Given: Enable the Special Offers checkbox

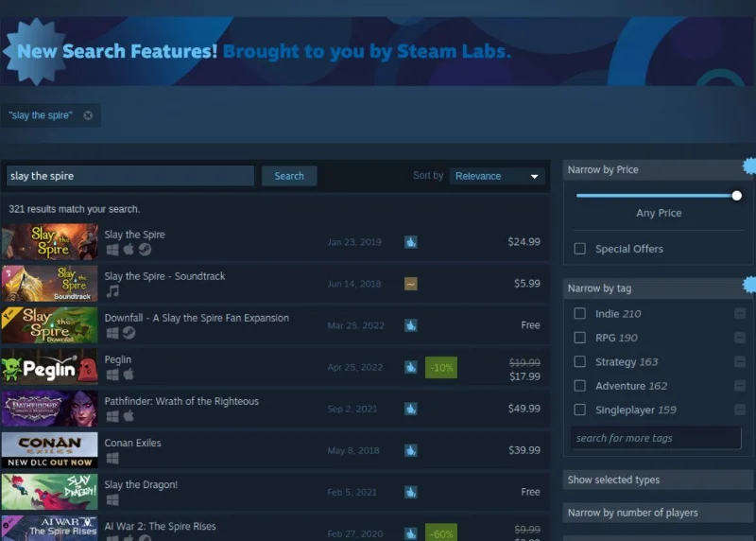Looking at the screenshot, I should [579, 249].
